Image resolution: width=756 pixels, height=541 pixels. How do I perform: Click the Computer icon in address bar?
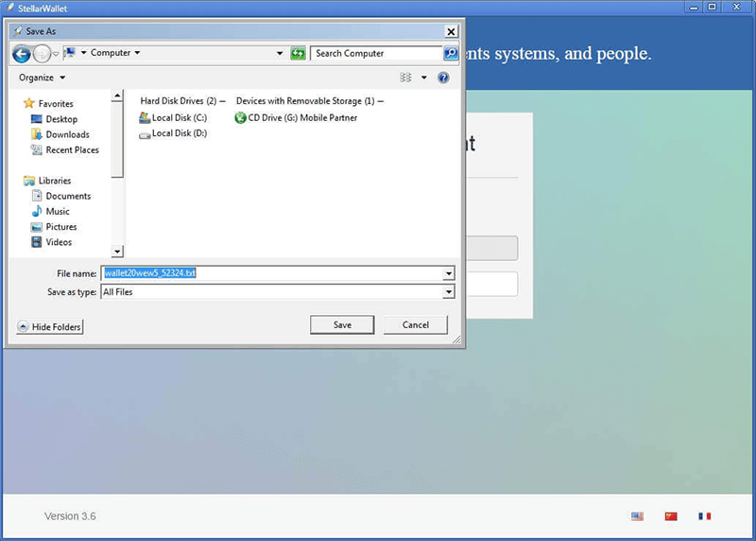click(70, 53)
